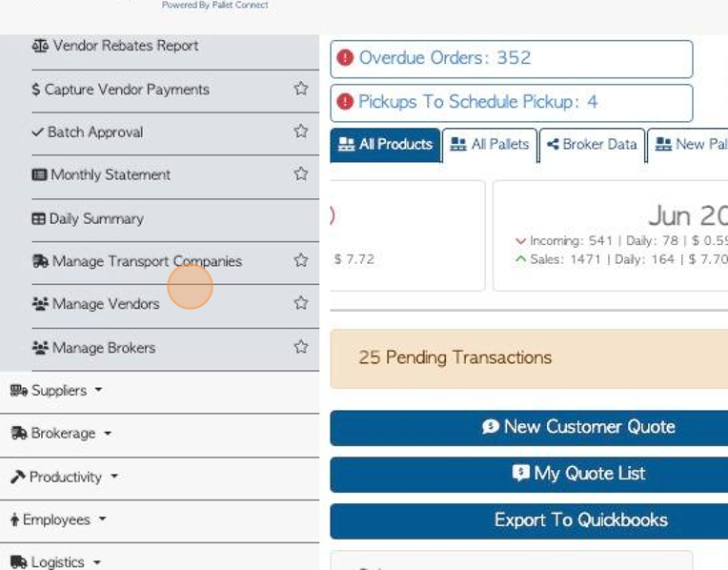Click the New Customer Quote button
Viewport: 728px width, 570px height.
pyautogui.click(x=529, y=427)
